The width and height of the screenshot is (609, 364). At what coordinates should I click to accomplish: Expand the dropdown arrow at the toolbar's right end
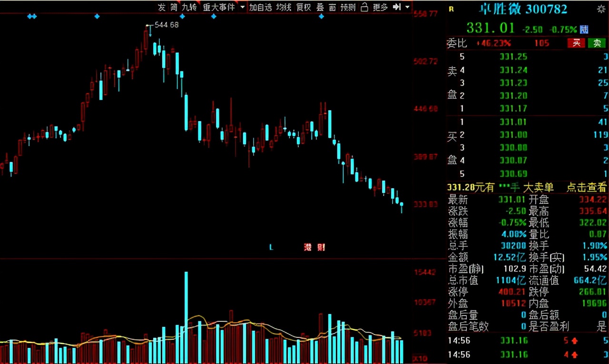click(x=407, y=7)
